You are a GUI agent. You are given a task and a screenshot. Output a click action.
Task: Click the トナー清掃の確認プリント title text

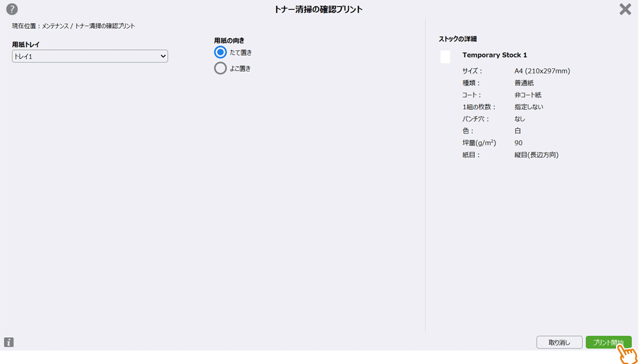(318, 9)
